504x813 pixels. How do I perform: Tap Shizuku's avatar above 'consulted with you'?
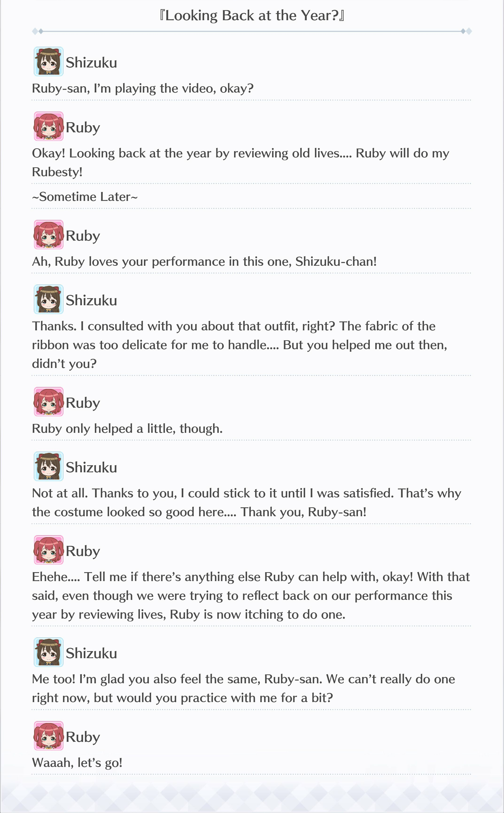pos(49,299)
